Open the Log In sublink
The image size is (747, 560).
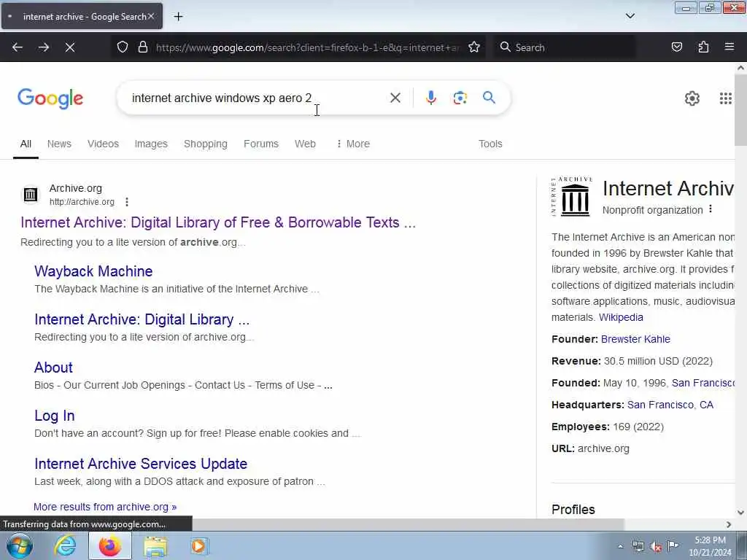coord(54,416)
